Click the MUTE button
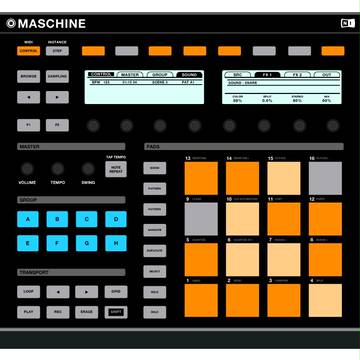360x360 pixels. point(155,312)
